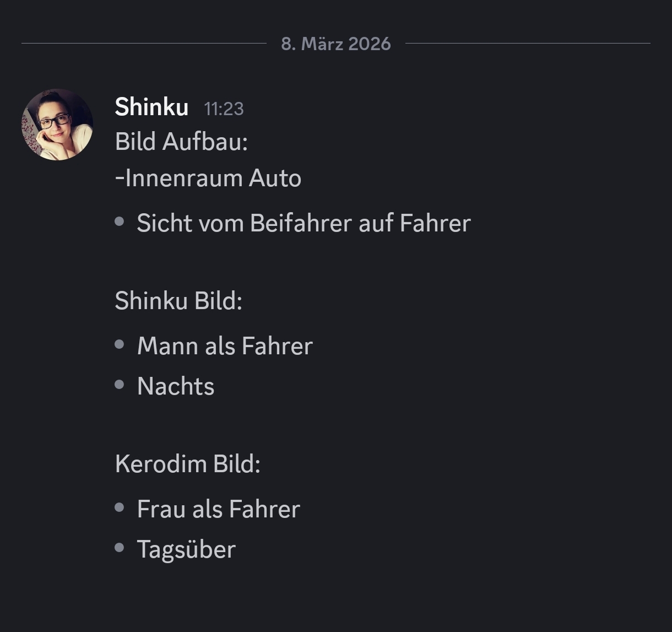This screenshot has width=672, height=632.
Task: Select the '-Innenraum Auto' line
Action: pos(208,178)
